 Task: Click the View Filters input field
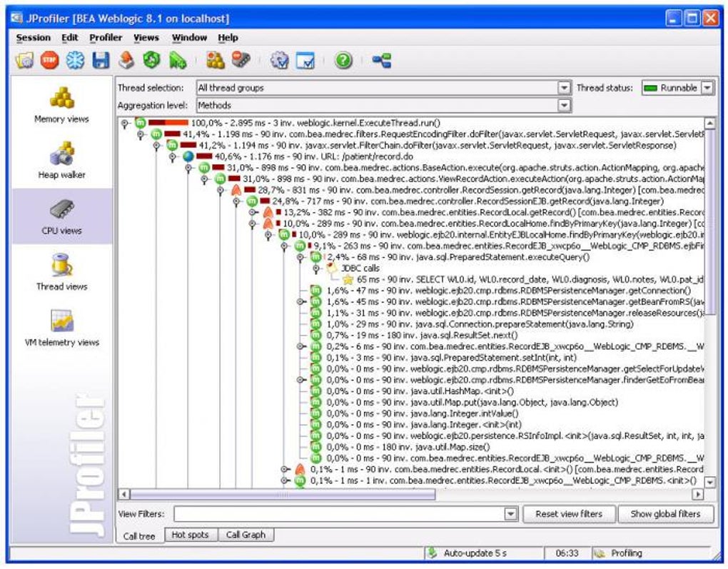[x=340, y=514]
